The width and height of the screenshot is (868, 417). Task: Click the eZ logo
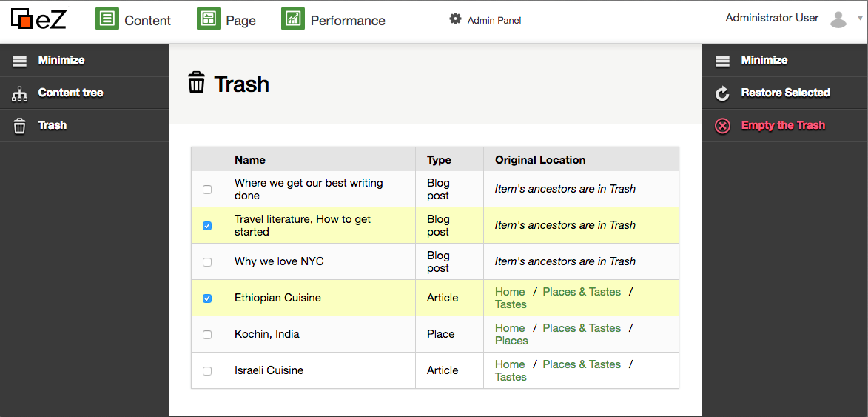[38, 19]
